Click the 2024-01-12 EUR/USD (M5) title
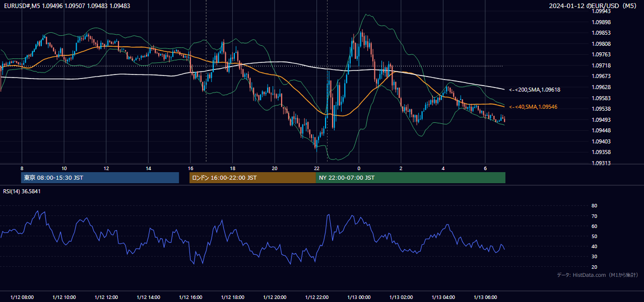Image resolution: width=644 pixels, height=302 pixels. tap(593, 6)
